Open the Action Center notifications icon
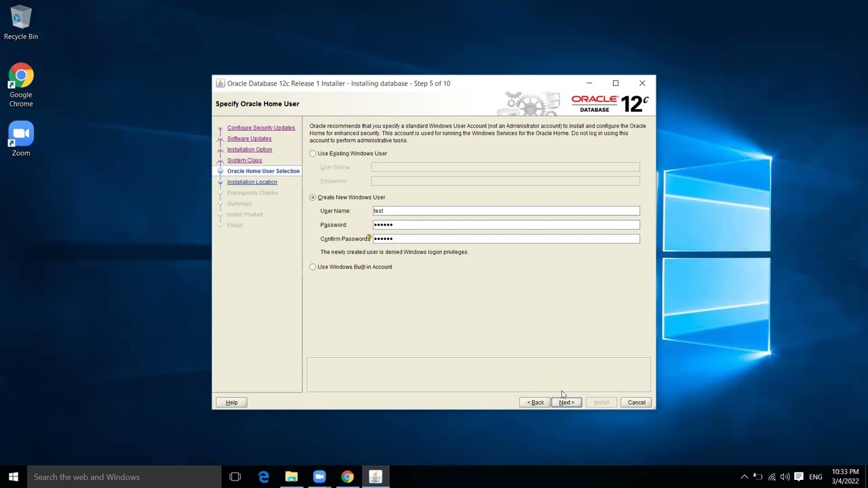 pos(799,477)
